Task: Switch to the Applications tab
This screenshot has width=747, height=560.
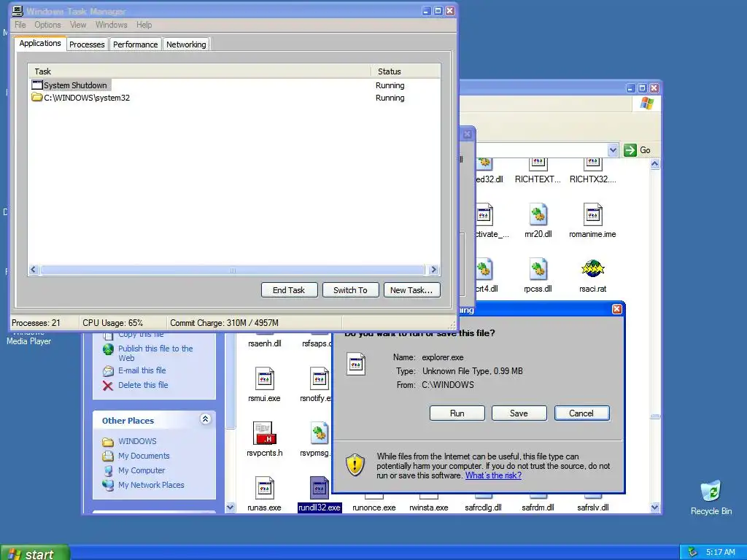Action: point(40,43)
